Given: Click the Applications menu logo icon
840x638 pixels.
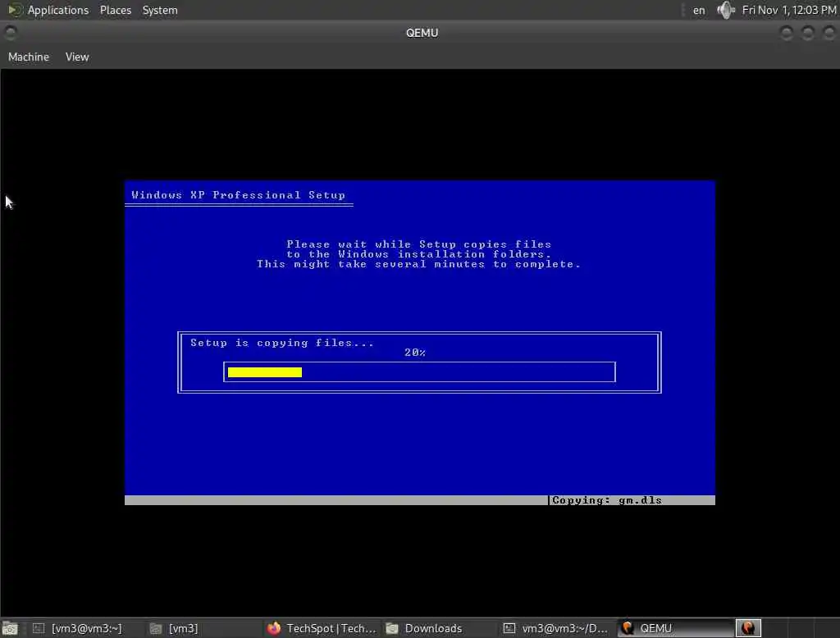Looking at the screenshot, I should tap(15, 10).
